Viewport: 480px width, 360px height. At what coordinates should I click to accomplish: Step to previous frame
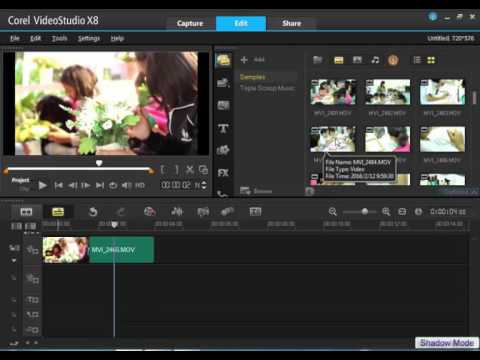click(72, 185)
